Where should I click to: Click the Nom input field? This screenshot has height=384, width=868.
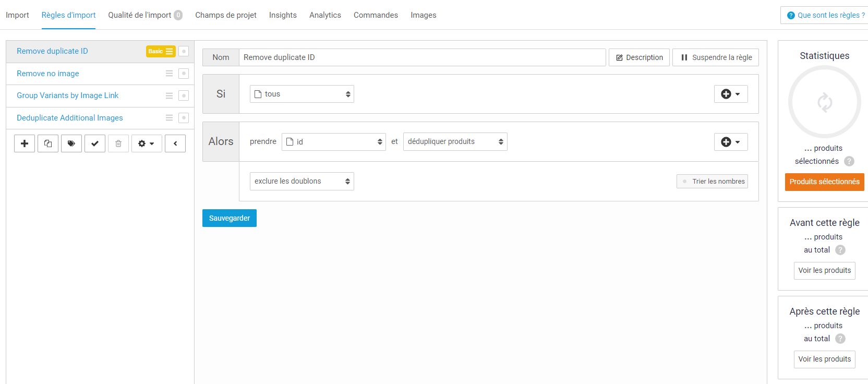[422, 57]
